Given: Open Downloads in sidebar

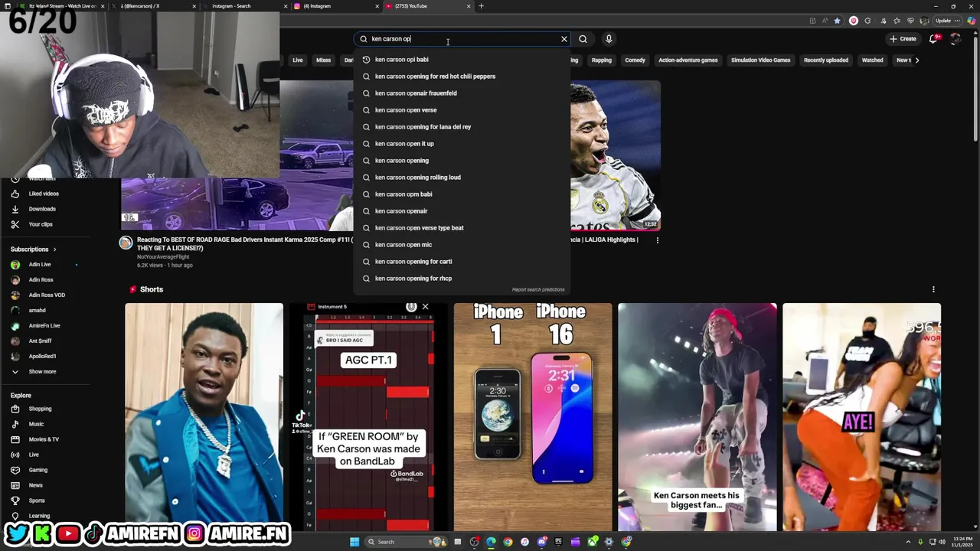Looking at the screenshot, I should (x=42, y=209).
